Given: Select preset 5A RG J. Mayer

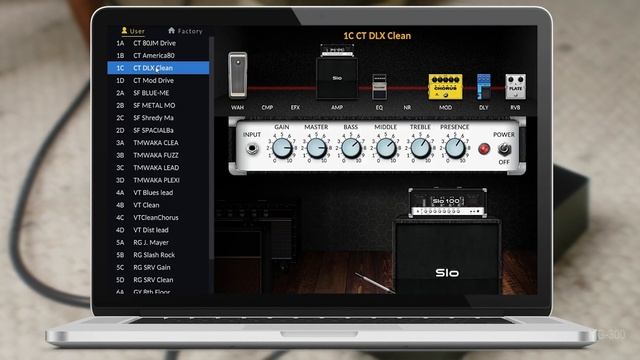Looking at the screenshot, I should point(158,242).
